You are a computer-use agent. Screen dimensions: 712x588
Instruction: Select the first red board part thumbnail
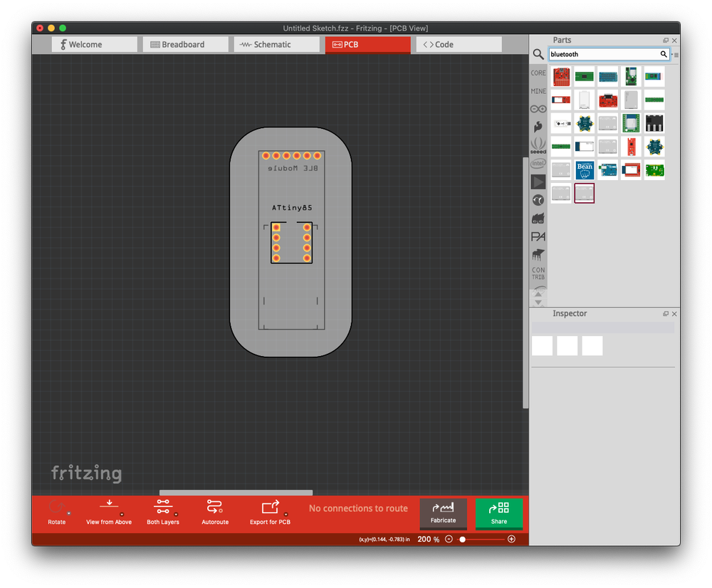[x=561, y=76]
